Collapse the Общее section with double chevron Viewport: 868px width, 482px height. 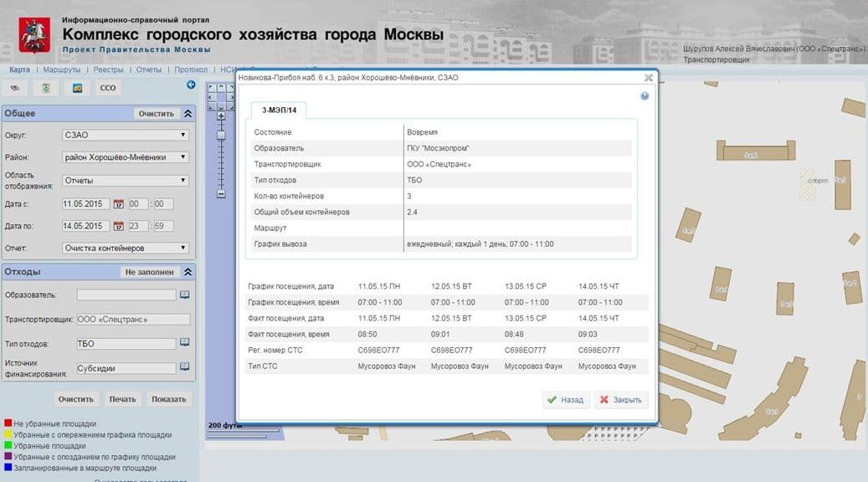(x=187, y=114)
